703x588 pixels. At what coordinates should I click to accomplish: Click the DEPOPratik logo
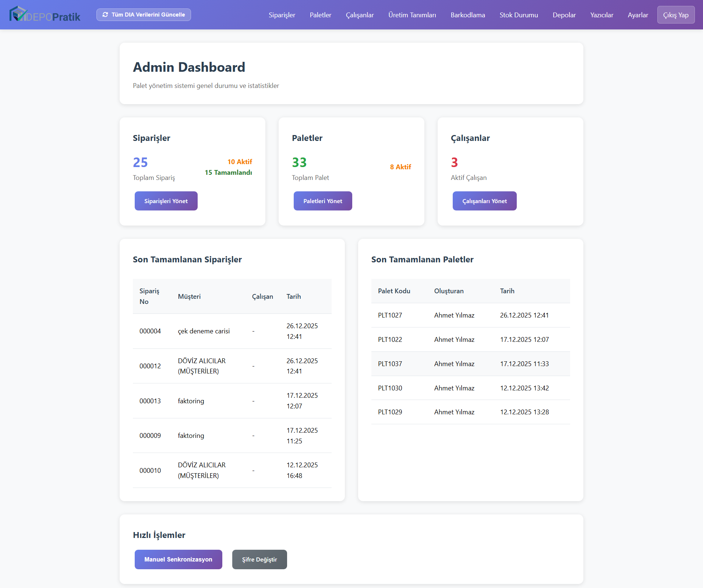pos(44,15)
